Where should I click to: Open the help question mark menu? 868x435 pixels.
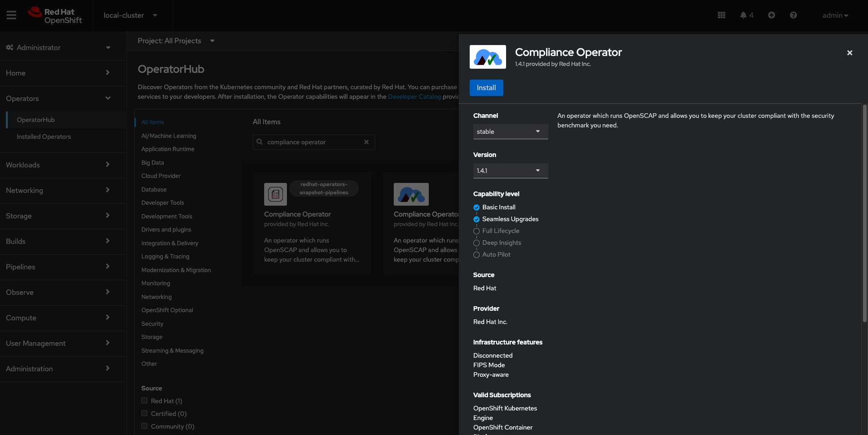coord(793,15)
